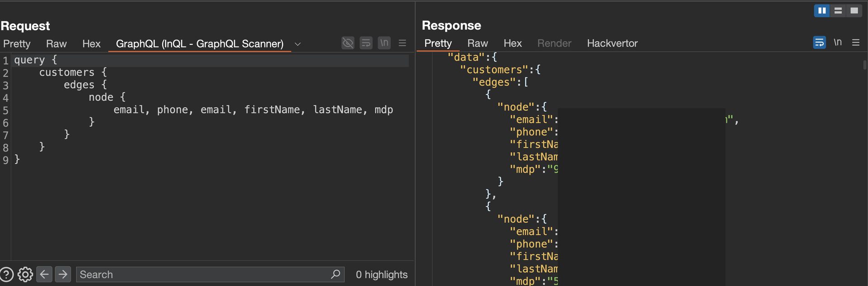This screenshot has height=286, width=868.
Task: Select top-bottom stacked layout icon
Action: pyautogui.click(x=838, y=10)
